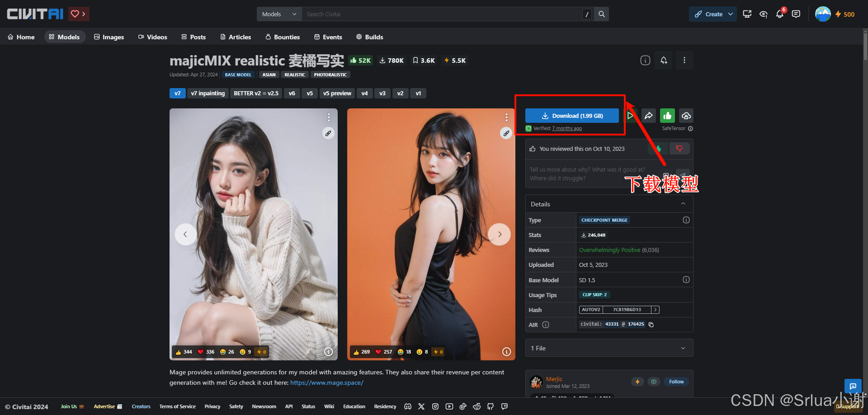
Task: Go to the Posts tab
Action: (x=193, y=37)
